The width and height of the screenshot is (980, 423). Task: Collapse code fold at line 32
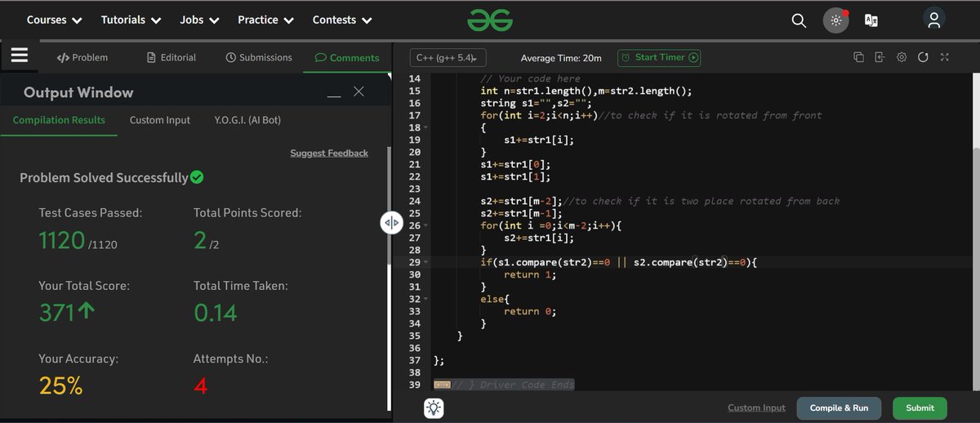(426, 300)
